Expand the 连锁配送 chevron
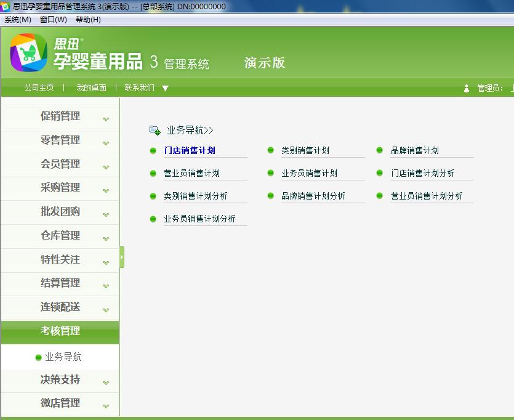This screenshot has width=514, height=420. pyautogui.click(x=105, y=310)
